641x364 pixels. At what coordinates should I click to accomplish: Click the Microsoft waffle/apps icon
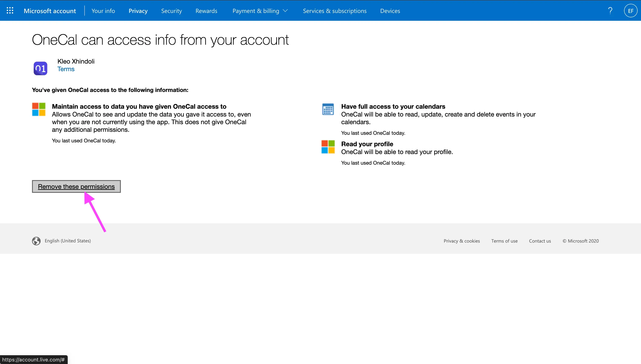point(10,10)
